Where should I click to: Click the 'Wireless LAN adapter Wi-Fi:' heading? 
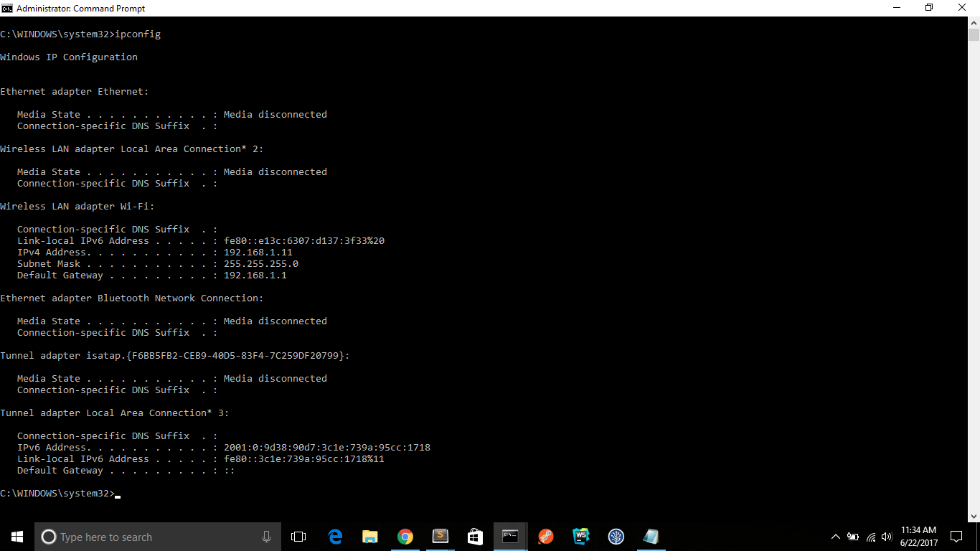[x=77, y=207]
